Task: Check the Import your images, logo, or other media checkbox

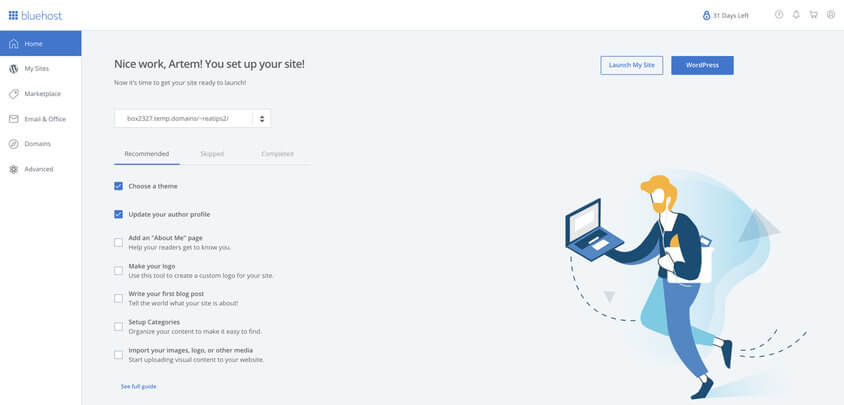Action: coord(118,355)
